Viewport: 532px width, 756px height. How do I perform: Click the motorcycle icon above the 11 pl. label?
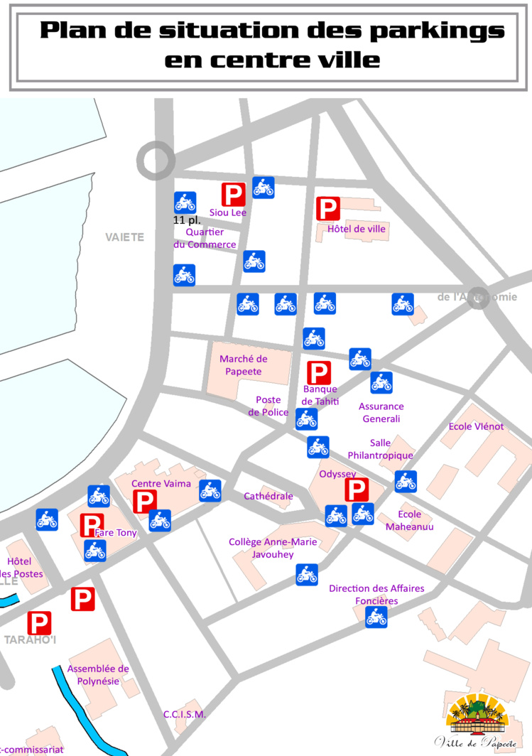click(185, 202)
